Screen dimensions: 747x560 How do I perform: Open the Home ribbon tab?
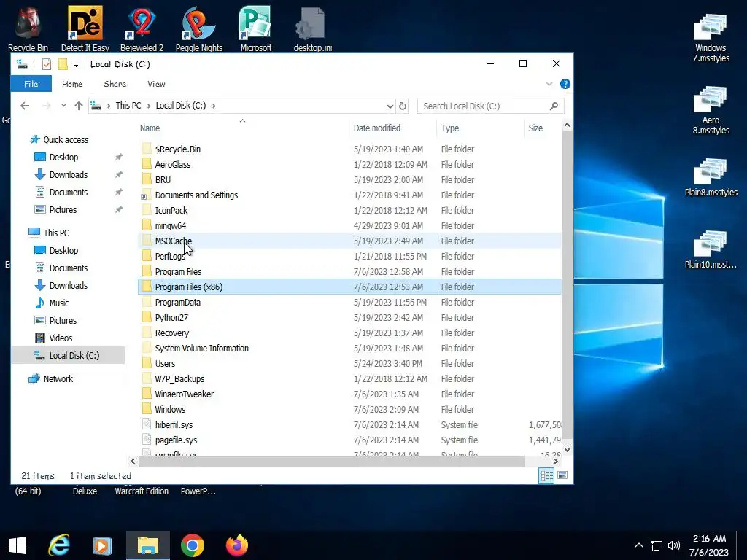(x=72, y=84)
